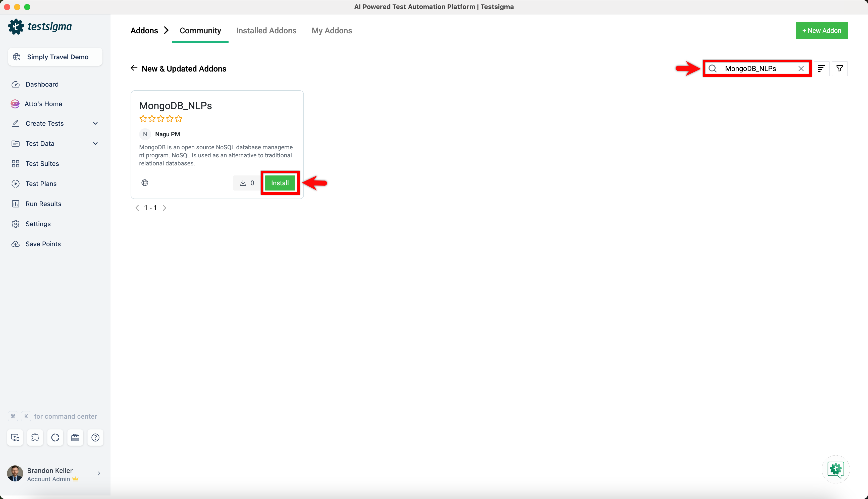
Task: Open Test Plans
Action: coord(41,183)
